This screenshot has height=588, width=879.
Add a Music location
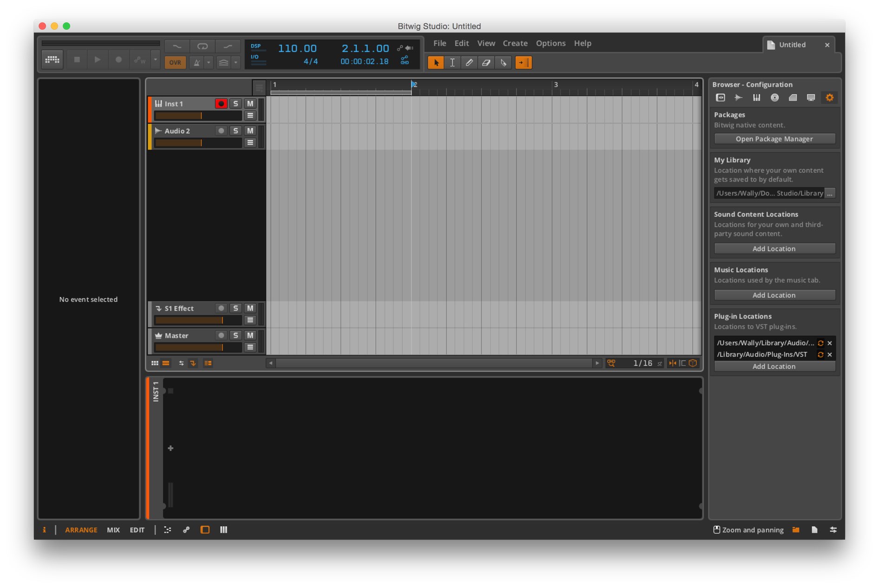(x=774, y=295)
